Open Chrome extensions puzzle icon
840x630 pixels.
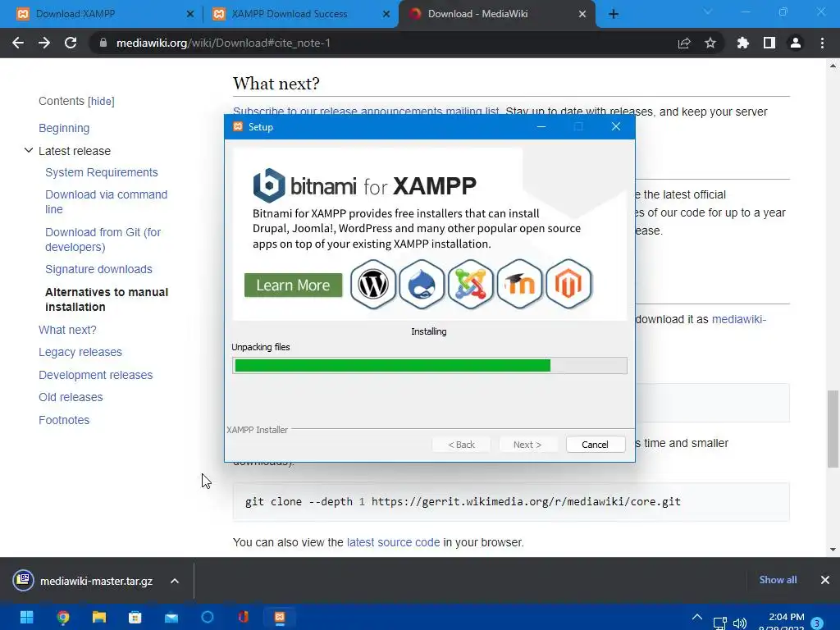pyautogui.click(x=743, y=43)
